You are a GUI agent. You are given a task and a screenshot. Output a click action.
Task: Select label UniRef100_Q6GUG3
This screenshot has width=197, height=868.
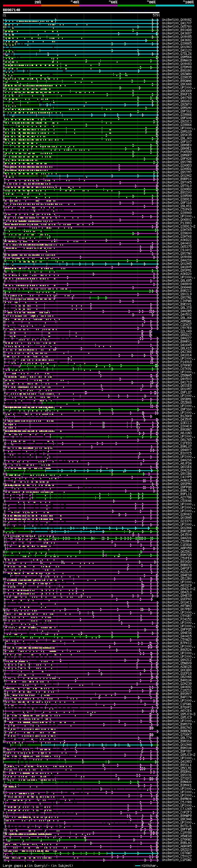pos(177,101)
